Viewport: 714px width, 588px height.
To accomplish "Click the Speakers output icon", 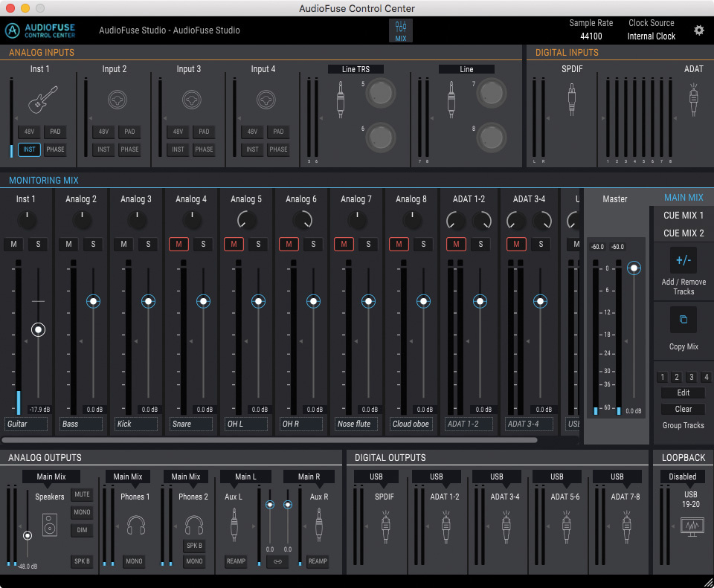I will (x=50, y=525).
